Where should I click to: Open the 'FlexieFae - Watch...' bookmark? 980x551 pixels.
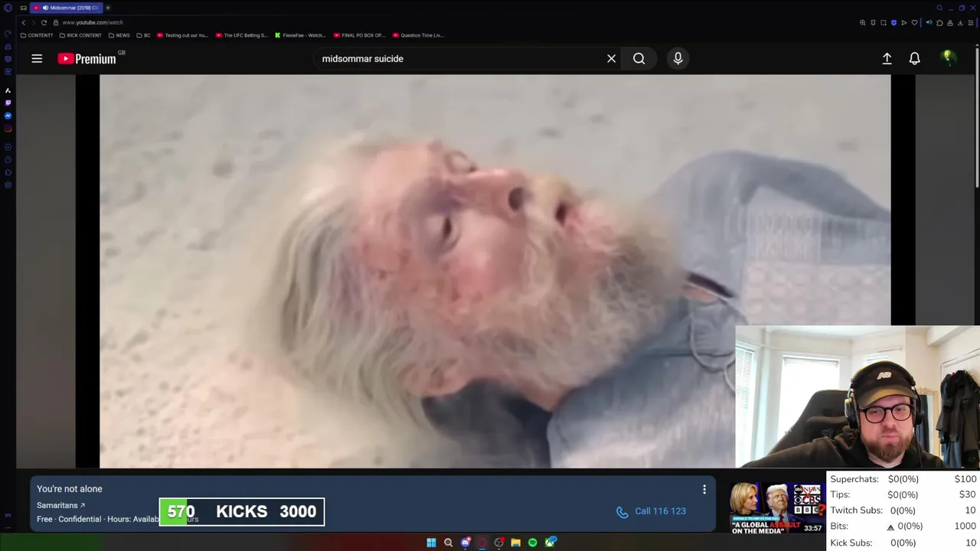pyautogui.click(x=300, y=35)
